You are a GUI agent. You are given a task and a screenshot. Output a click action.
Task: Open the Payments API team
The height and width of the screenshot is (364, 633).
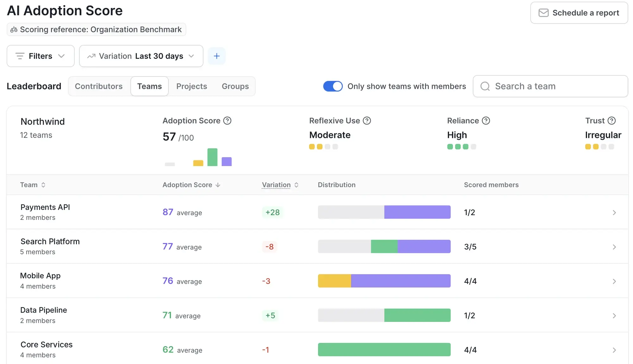[317, 212]
